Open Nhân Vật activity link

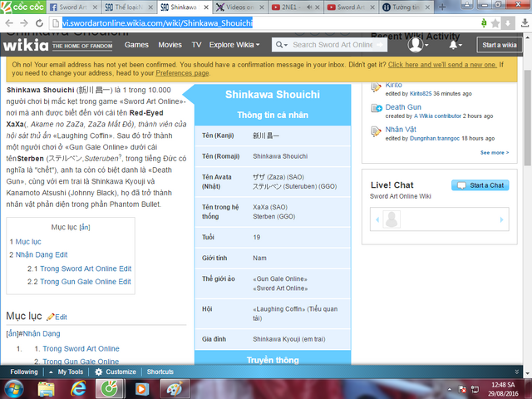(401, 130)
